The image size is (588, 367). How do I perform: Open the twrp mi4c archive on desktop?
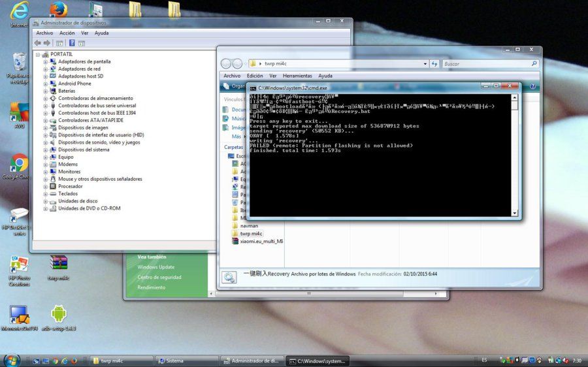pos(59,268)
